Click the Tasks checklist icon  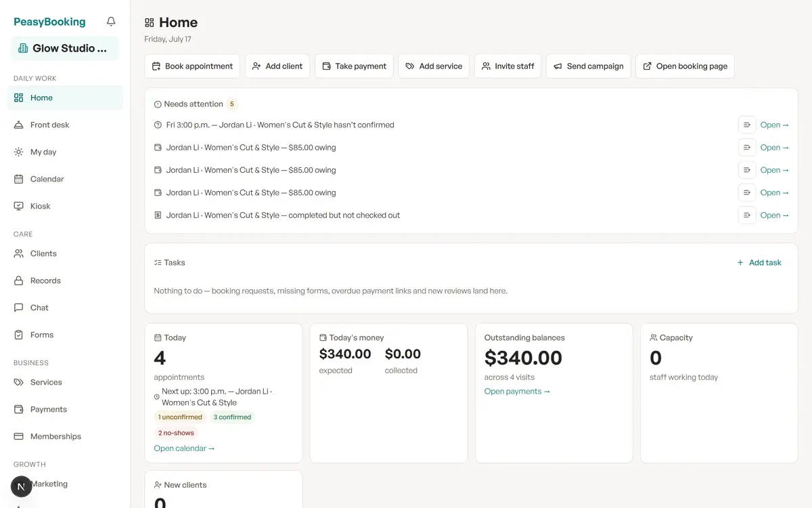tap(158, 263)
